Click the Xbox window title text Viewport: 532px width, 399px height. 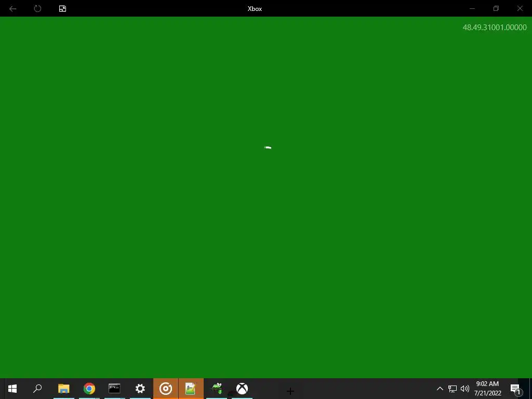[255, 8]
